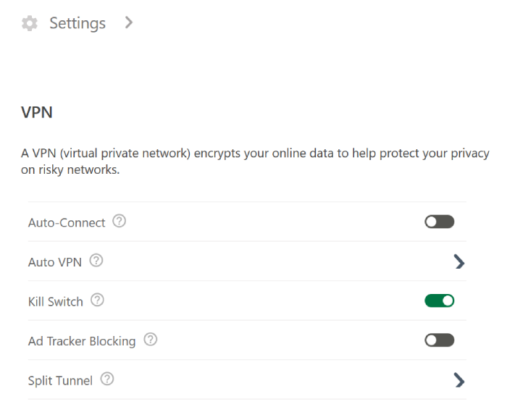This screenshot has height=420, width=507.
Task: Click the Ad Tracker Blocking help icon
Action: click(151, 340)
